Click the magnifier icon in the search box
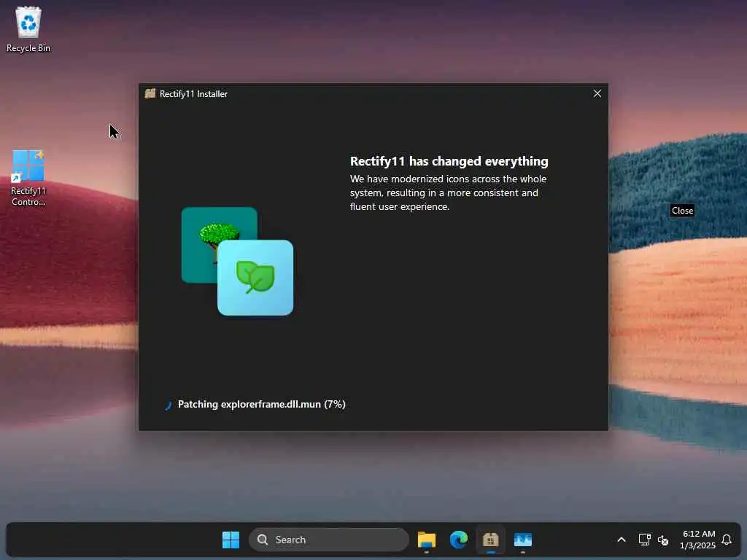747x560 pixels. pos(263,540)
